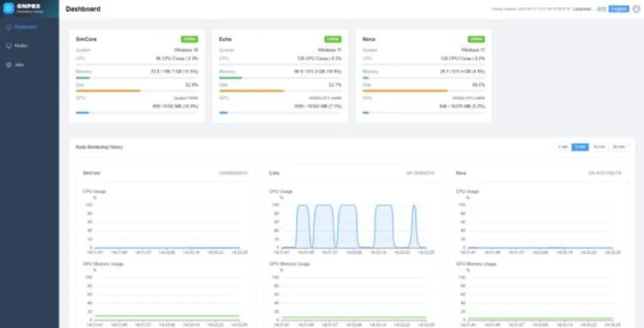644x328 pixels.
Task: Switch history range to 1 min
Action: [563, 147]
